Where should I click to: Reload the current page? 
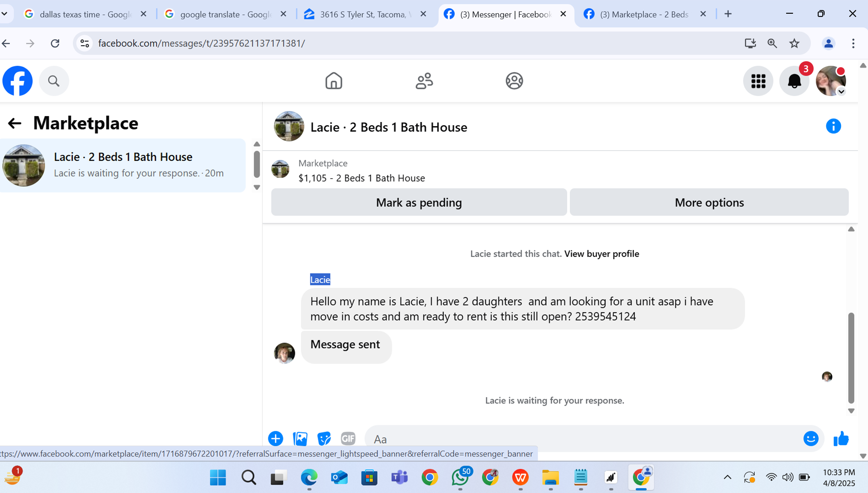click(x=55, y=43)
